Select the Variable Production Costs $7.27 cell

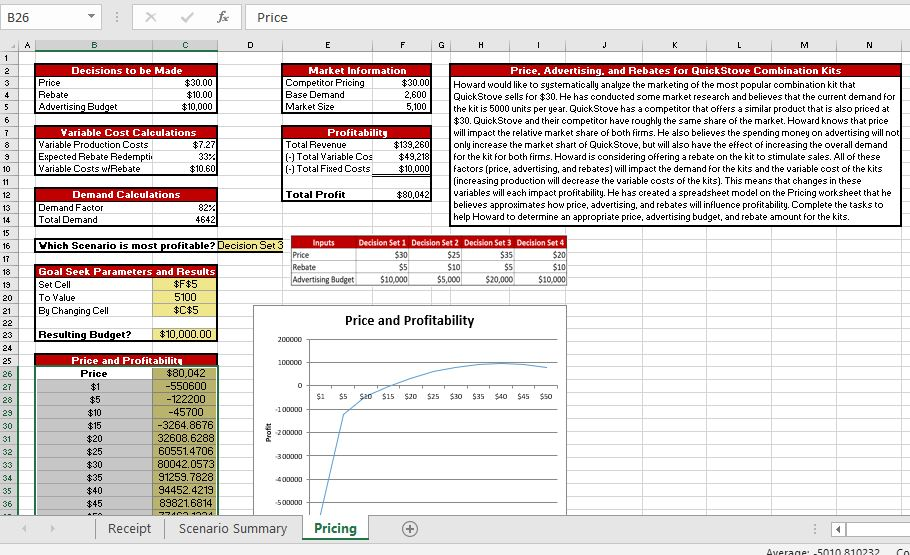tap(185, 145)
